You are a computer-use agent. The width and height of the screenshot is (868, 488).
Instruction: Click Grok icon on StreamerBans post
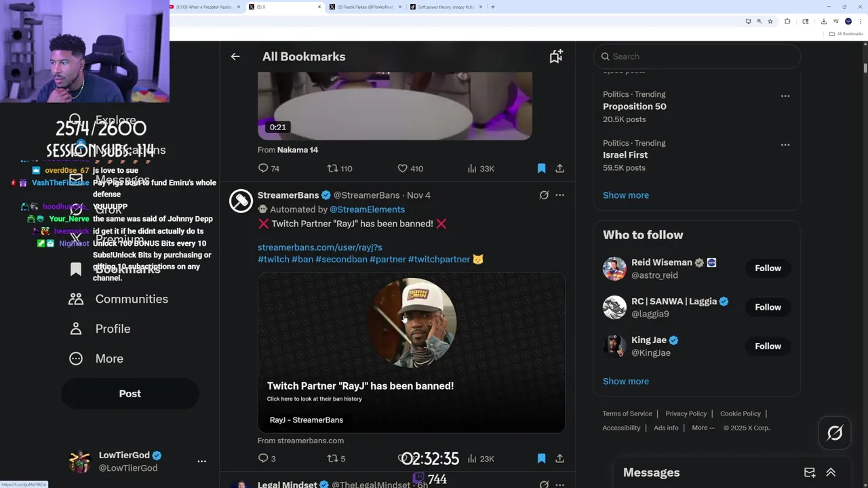click(544, 195)
